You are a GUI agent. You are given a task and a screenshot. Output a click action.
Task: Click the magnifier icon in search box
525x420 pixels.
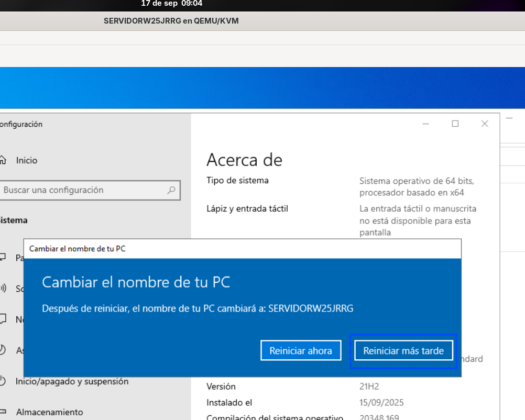point(171,190)
